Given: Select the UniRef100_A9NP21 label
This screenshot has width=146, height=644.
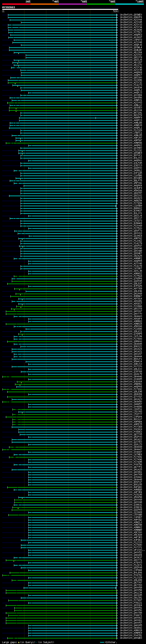Looking at the screenshot, I should click(131, 100).
